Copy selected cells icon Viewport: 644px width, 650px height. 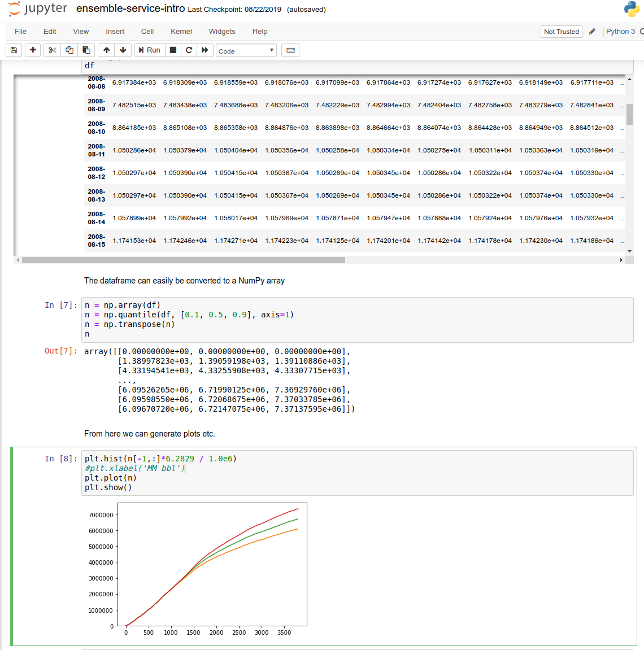(x=69, y=50)
